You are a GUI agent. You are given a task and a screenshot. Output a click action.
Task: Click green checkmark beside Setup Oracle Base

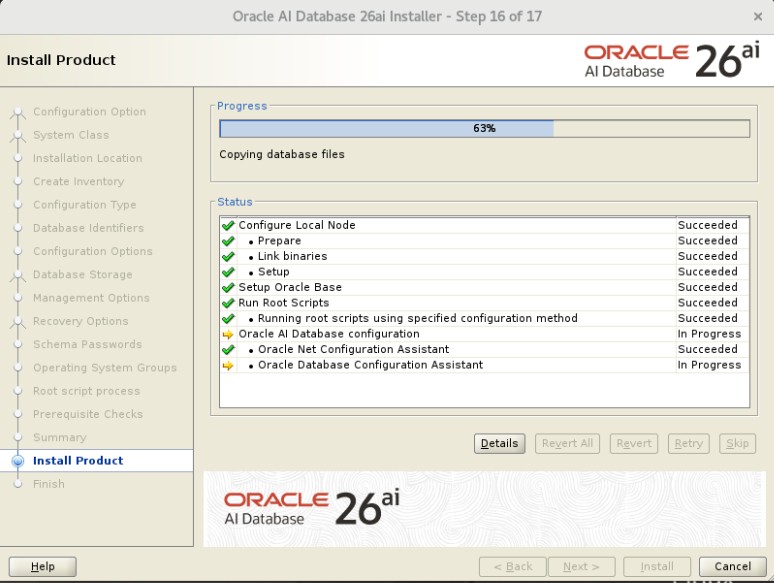[x=228, y=288]
